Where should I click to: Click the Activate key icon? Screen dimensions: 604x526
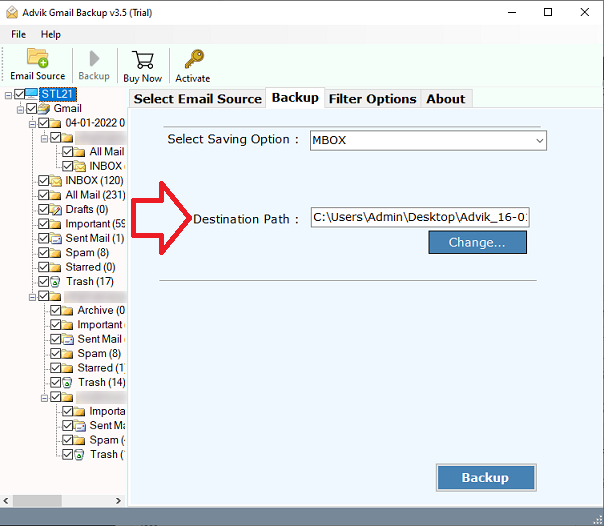pos(194,59)
